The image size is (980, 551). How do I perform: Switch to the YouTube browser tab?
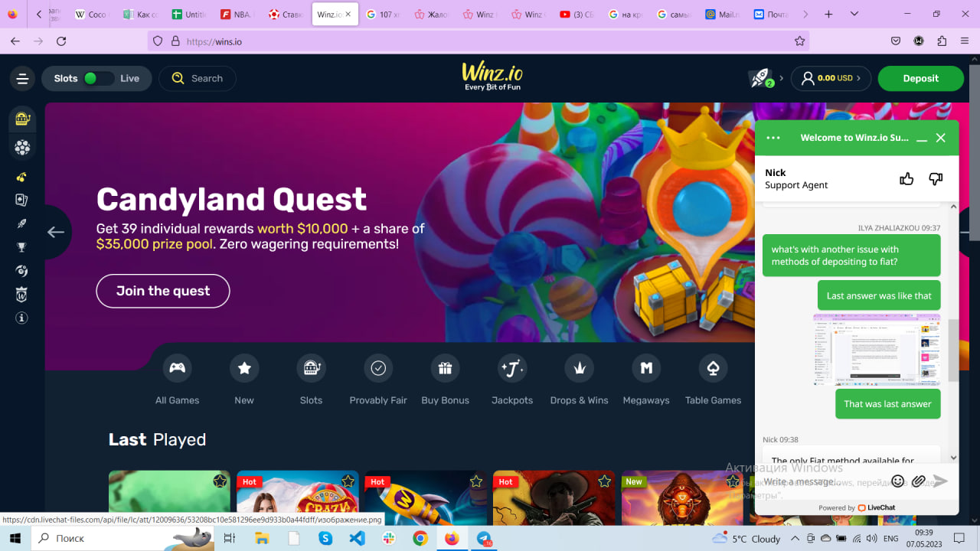tap(577, 15)
